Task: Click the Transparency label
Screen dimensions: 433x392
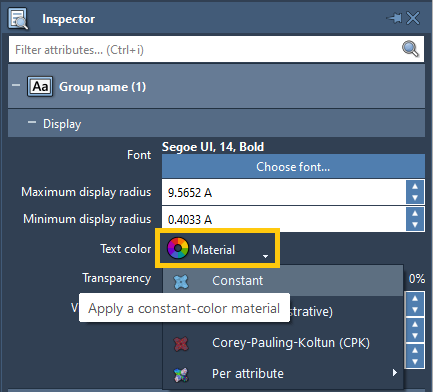Action: point(117,278)
